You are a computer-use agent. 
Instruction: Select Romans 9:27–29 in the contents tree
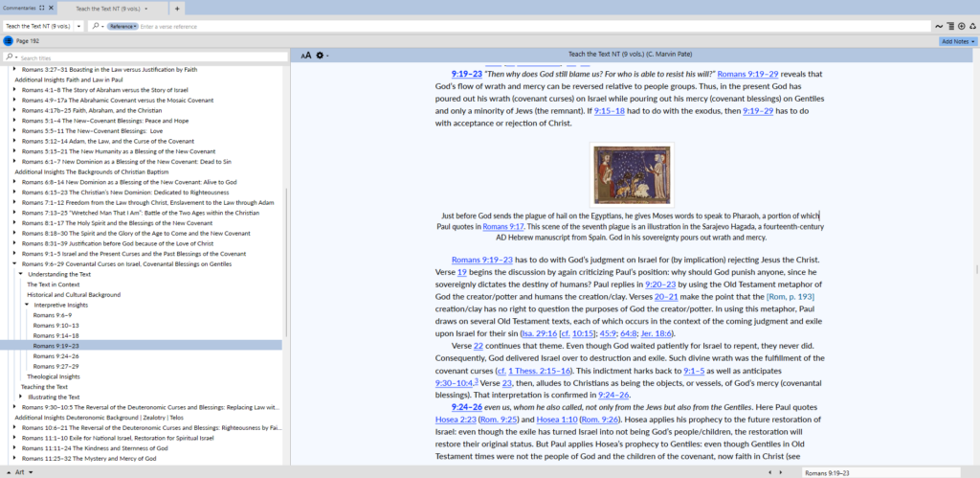[56, 366]
